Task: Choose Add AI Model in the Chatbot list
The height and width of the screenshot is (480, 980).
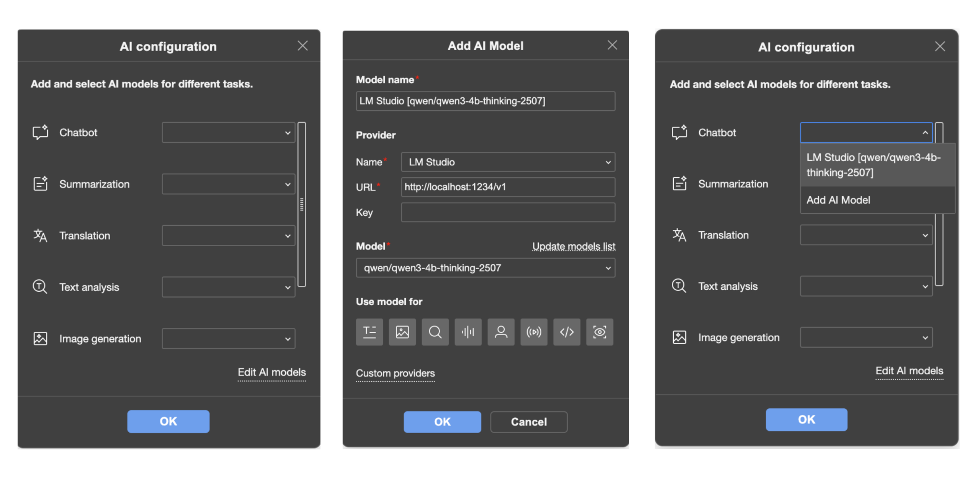Action: tap(838, 200)
